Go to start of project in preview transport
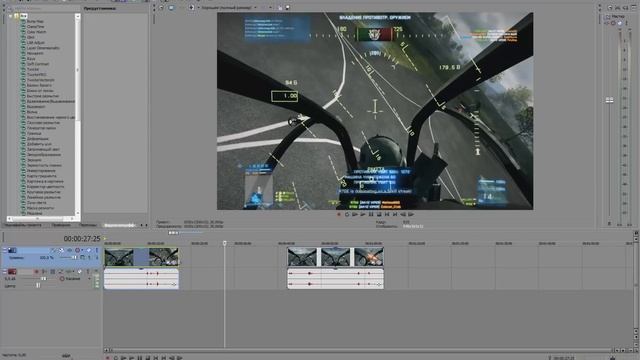This screenshot has width=640, height=360. 387,214
